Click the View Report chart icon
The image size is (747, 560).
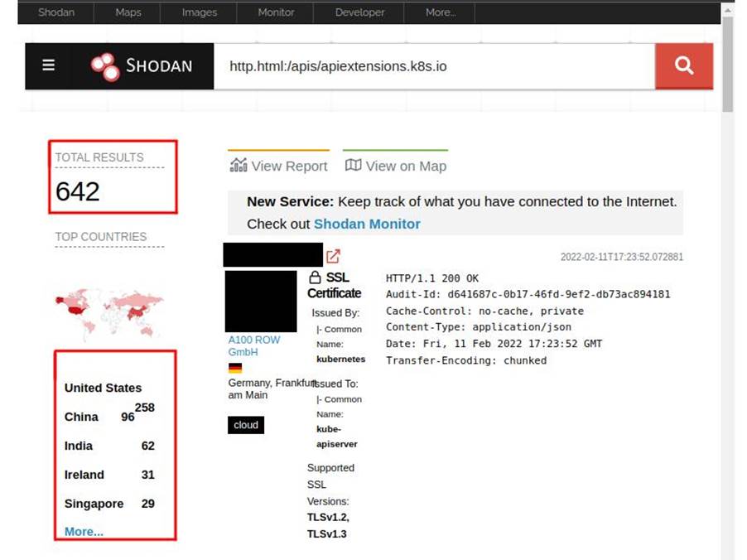pos(239,166)
